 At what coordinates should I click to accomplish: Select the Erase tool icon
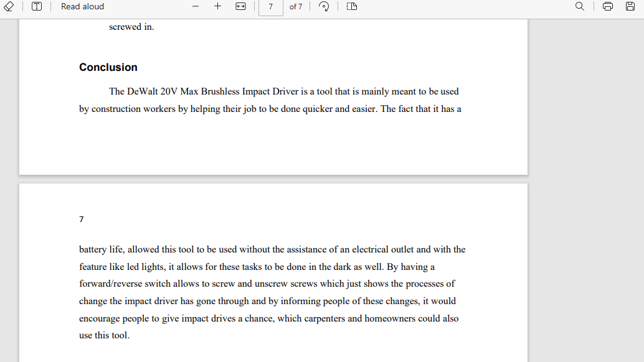point(9,6)
